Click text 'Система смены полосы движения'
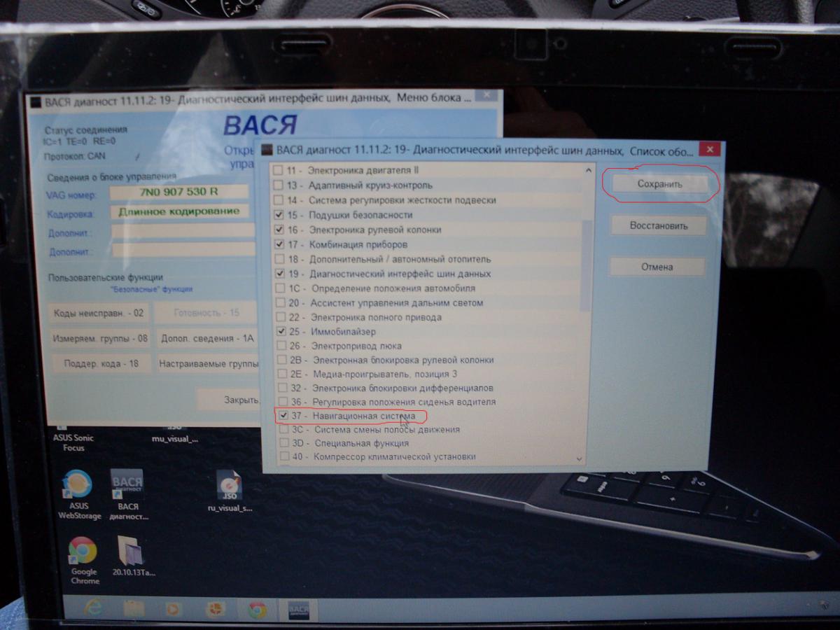Image resolution: width=840 pixels, height=630 pixels. pos(387,430)
